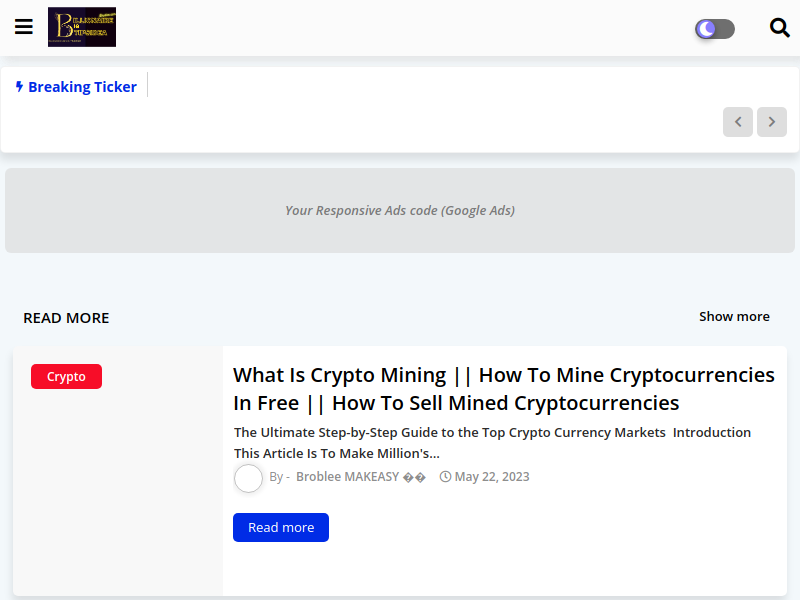Viewport: 800px width, 600px height.
Task: Select the Breaking Ticker label
Action: coord(82,87)
